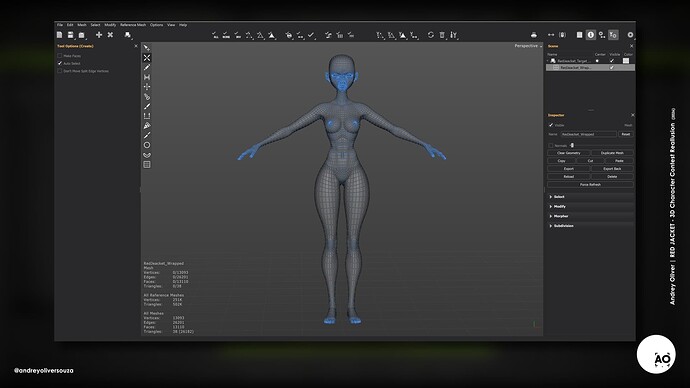690x388 pixels.
Task: Open the Edit menu
Action: [70, 25]
